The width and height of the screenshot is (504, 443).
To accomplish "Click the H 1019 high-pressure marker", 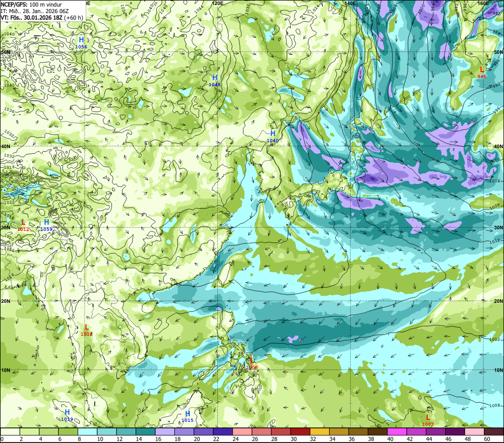I will coord(67,415).
